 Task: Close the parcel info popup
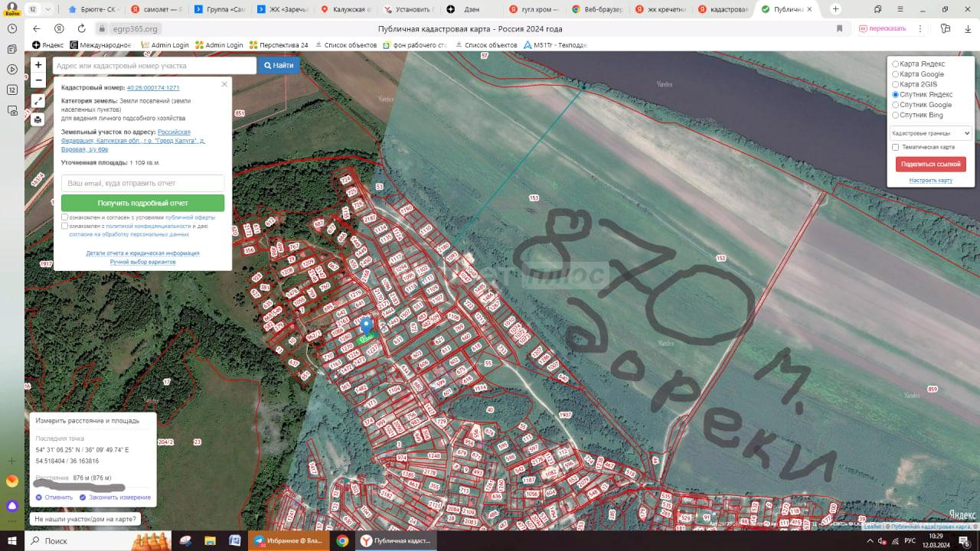(x=224, y=84)
